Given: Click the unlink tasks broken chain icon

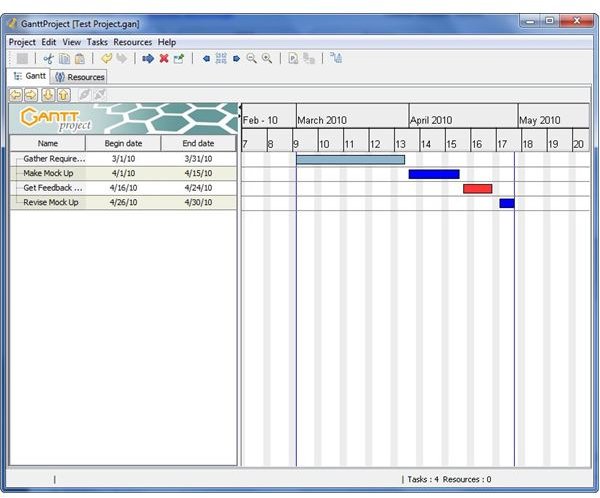Looking at the screenshot, I should [x=99, y=95].
